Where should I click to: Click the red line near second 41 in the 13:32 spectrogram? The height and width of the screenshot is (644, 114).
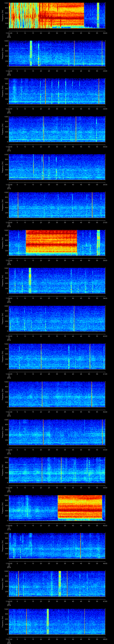pyautogui.click(x=74, y=53)
